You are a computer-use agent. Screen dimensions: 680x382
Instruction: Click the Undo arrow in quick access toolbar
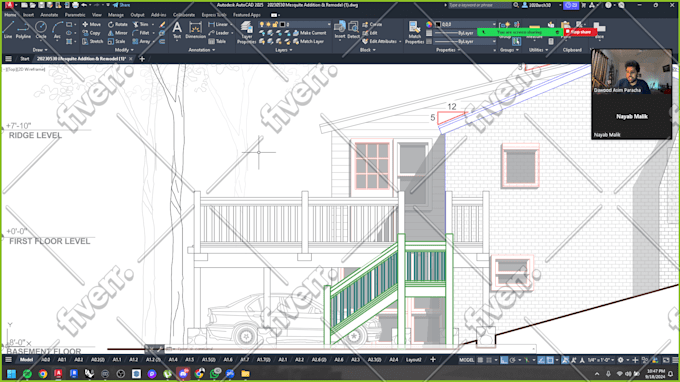tap(84, 5)
